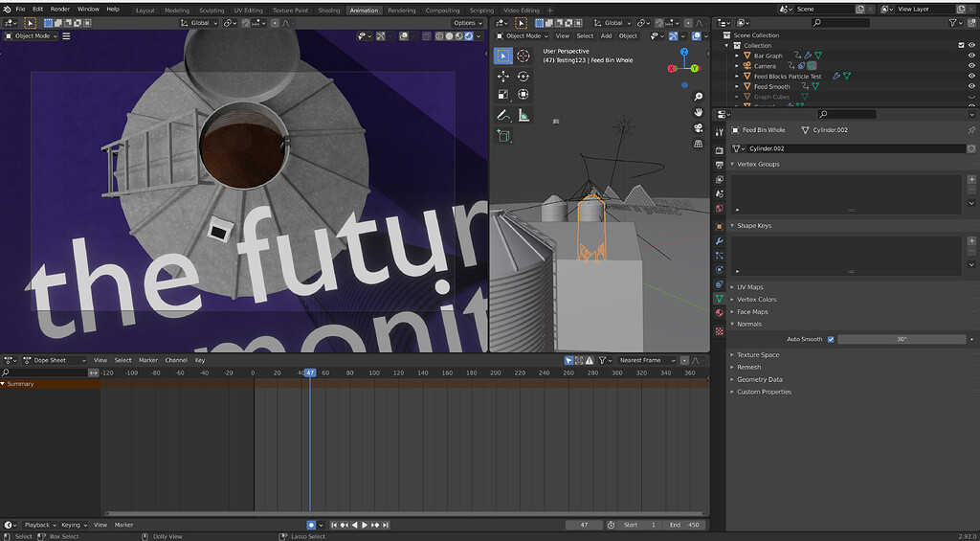Expand the Geometry Data panel
This screenshot has height=541, width=980.
(x=759, y=379)
